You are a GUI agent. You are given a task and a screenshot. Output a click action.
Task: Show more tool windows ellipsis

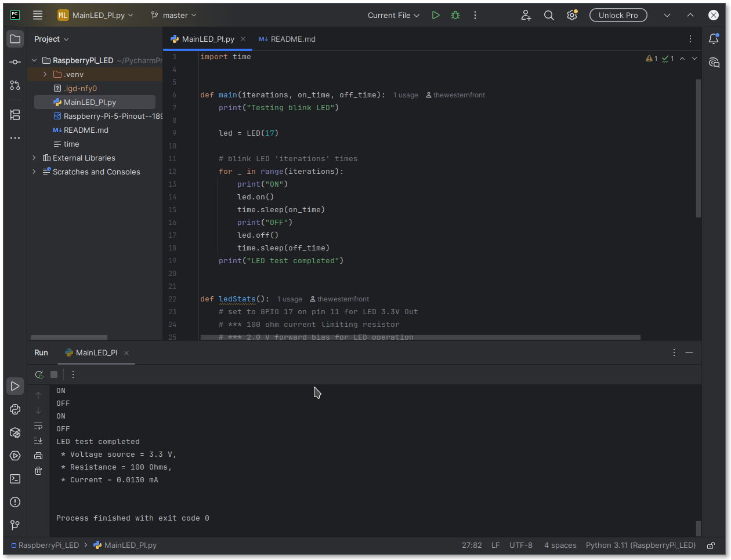(x=15, y=138)
